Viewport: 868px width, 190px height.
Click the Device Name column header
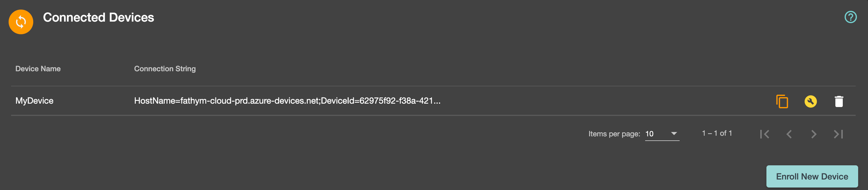[38, 69]
